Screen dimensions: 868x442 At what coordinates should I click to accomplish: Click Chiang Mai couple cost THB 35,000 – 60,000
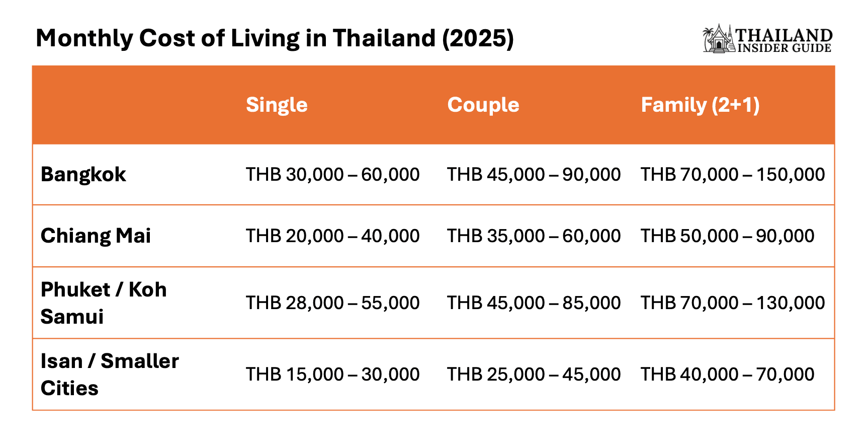point(534,236)
